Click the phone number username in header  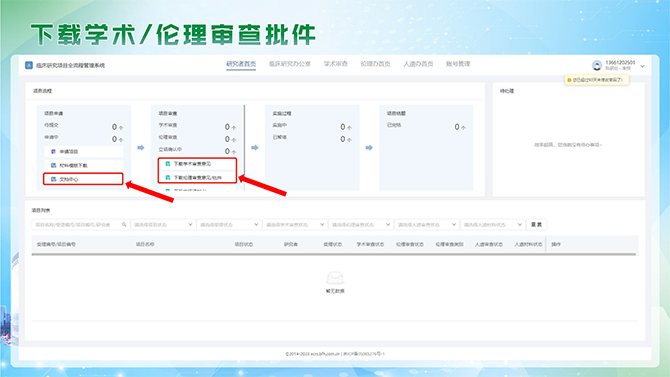click(x=620, y=62)
